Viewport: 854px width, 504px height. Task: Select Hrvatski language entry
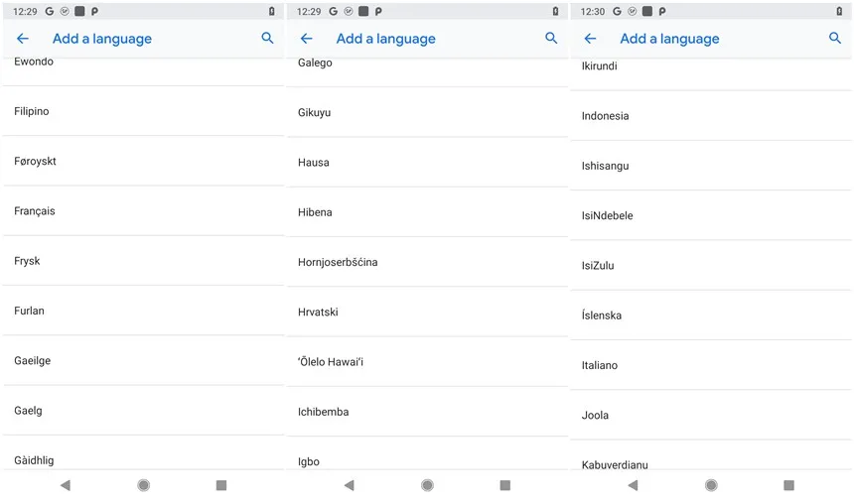(x=428, y=312)
